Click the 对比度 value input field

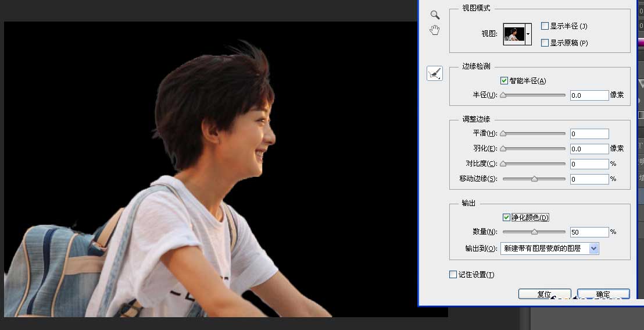(589, 164)
